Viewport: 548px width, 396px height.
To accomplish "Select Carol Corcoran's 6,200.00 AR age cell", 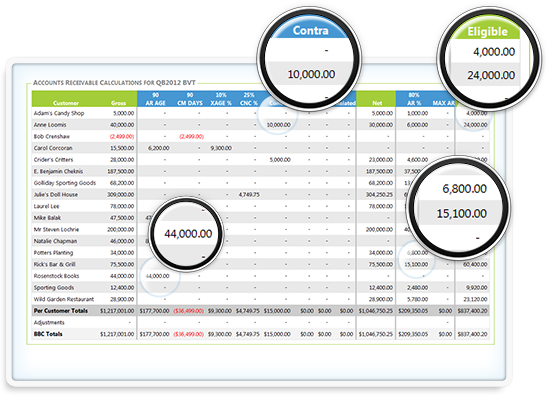I will click(159, 148).
